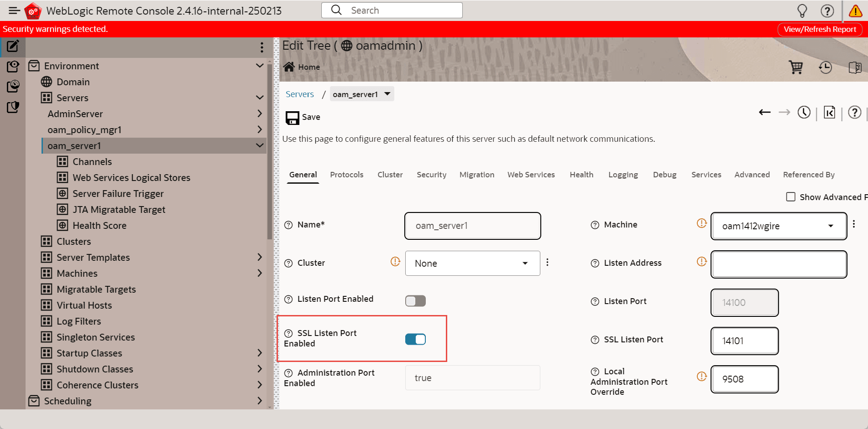Open page history clock icon

pos(804,112)
